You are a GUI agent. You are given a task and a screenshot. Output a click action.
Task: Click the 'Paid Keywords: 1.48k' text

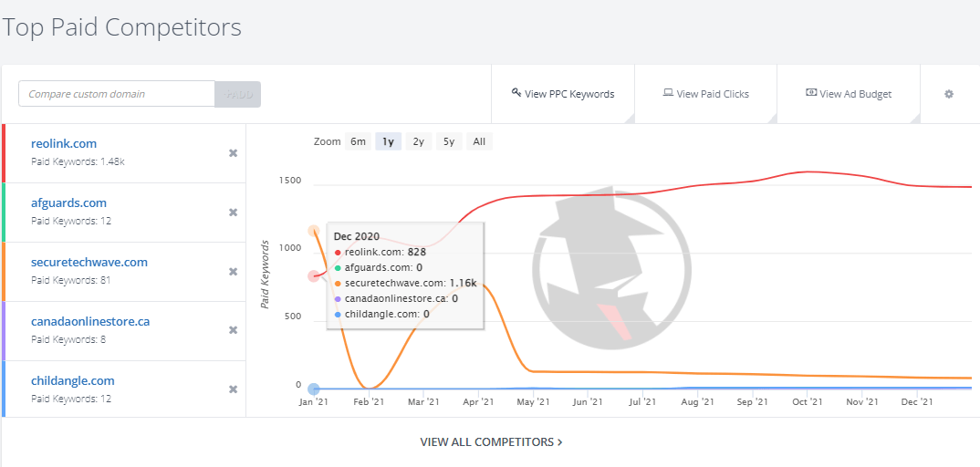coord(78,161)
